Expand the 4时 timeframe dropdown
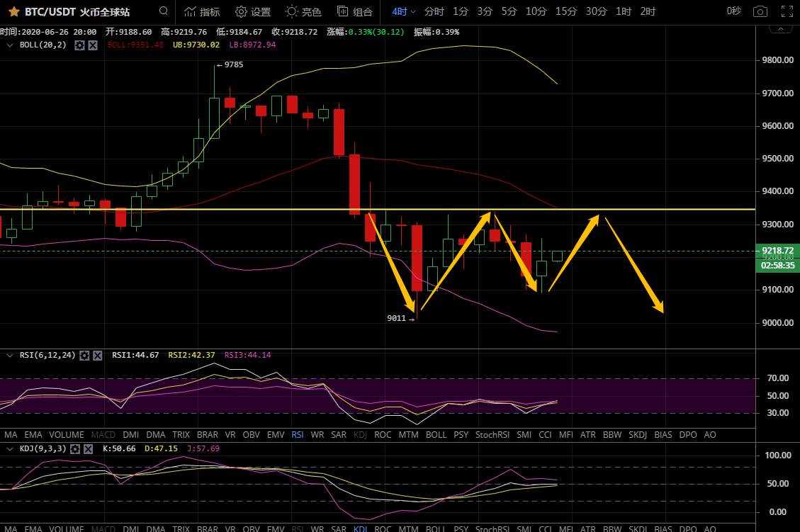The height and width of the screenshot is (532, 800). (x=404, y=11)
